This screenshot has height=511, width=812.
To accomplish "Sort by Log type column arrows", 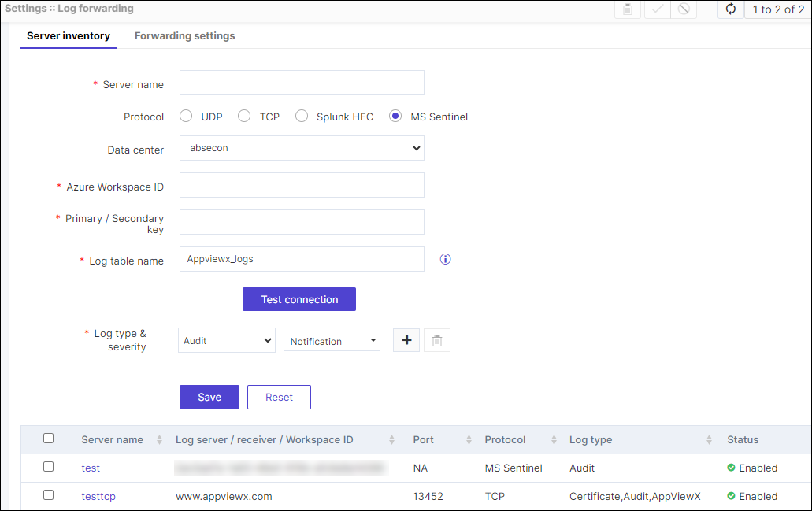I will click(709, 440).
